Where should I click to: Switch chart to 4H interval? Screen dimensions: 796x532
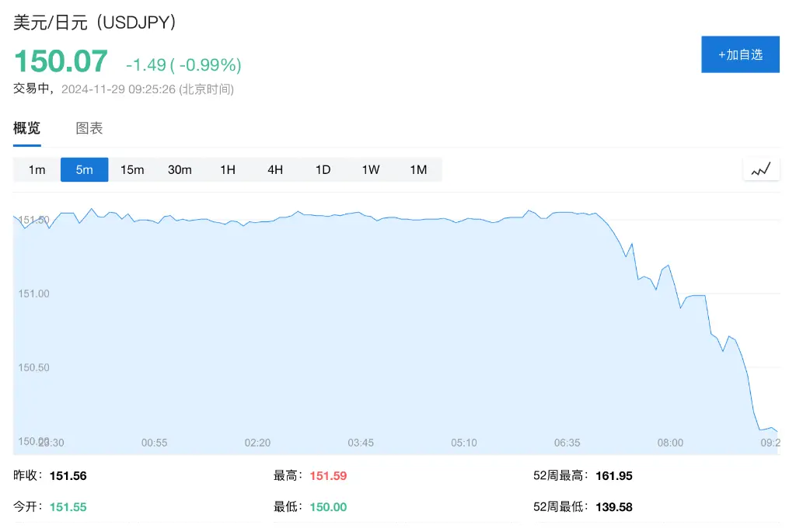[275, 169]
